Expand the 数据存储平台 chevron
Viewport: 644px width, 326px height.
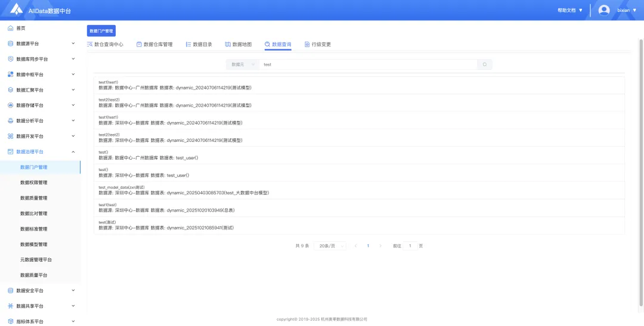point(73,105)
